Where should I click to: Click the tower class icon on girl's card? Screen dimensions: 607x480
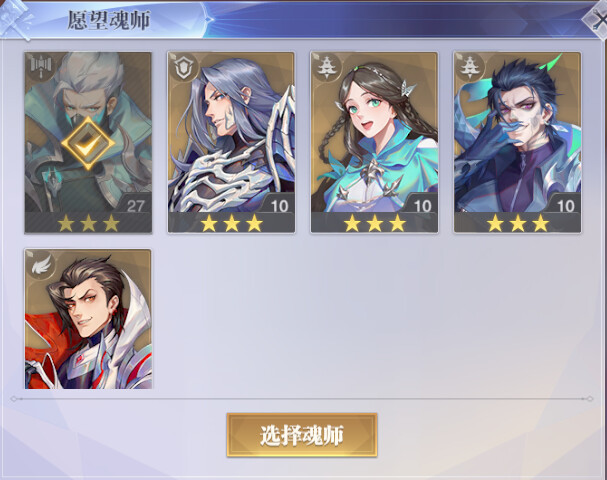[x=326, y=67]
